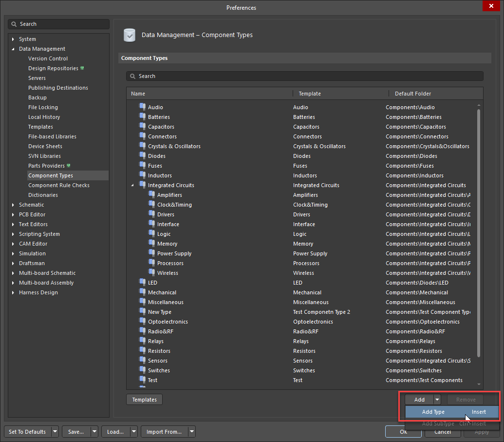Image resolution: width=504 pixels, height=442 pixels.
Task: Click the Miscellaneous component type icon
Action: click(142, 302)
